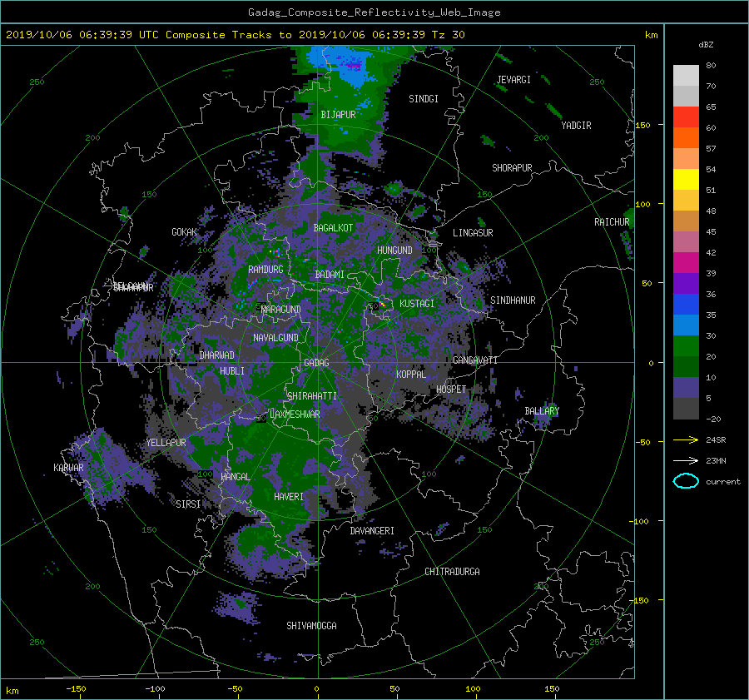
Task: Click the KARWAR city label
Action: click(68, 467)
